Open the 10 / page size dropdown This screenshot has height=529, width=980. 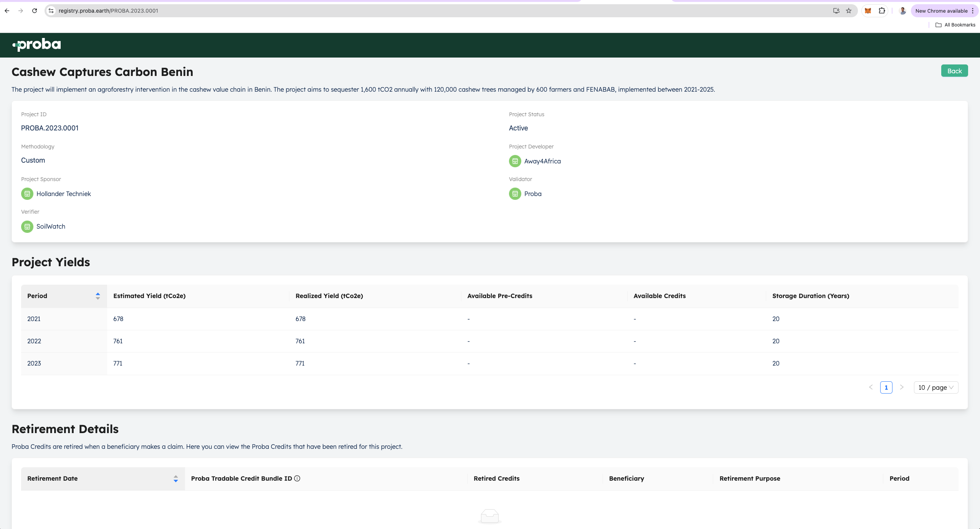coord(935,387)
